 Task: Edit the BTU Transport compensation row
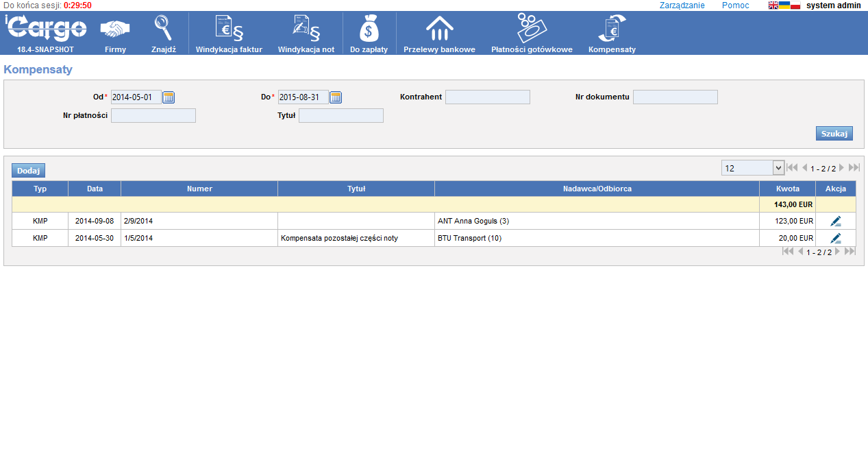coord(835,238)
